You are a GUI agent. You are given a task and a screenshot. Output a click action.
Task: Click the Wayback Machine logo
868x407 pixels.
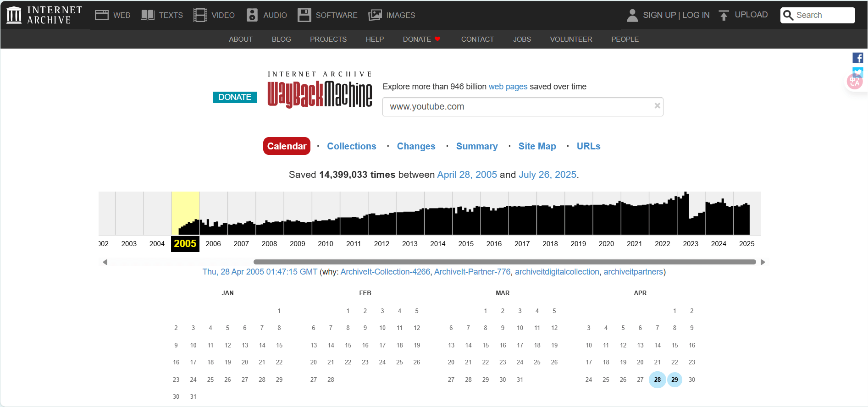pyautogui.click(x=320, y=90)
